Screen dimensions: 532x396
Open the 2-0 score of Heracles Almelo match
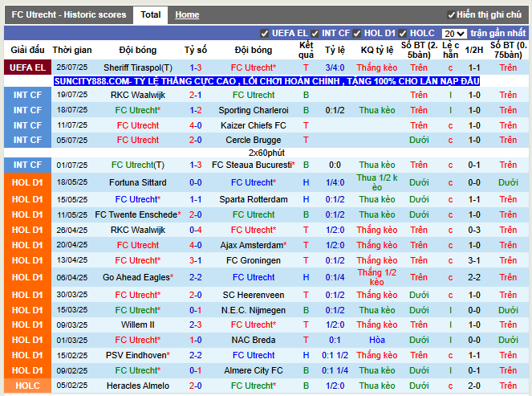coord(196,386)
